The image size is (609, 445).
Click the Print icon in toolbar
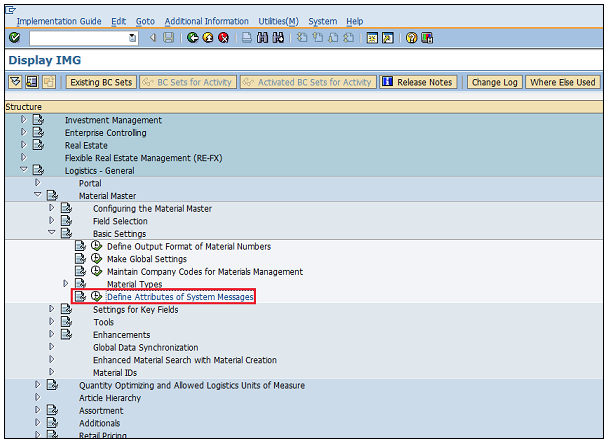pyautogui.click(x=246, y=38)
